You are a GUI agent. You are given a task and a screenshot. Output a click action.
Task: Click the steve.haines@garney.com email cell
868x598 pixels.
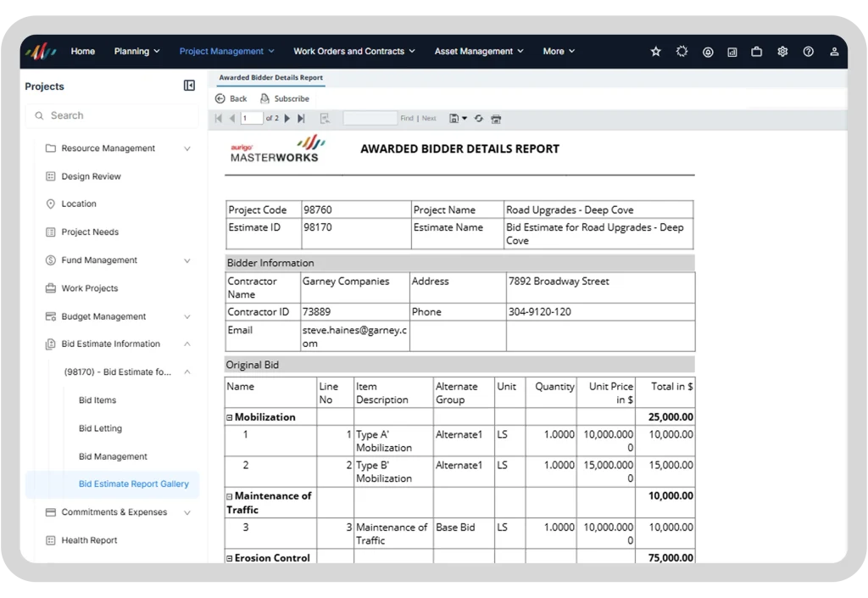[x=354, y=337]
